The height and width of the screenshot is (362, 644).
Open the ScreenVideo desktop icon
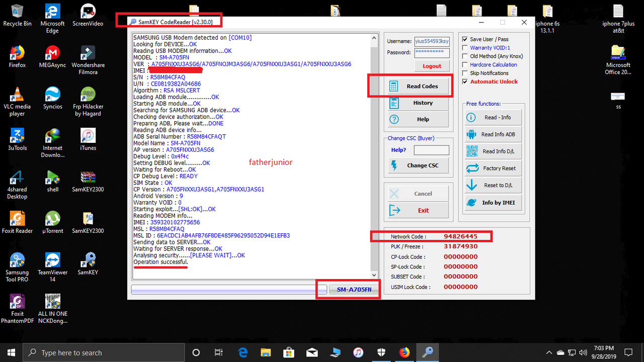click(88, 15)
